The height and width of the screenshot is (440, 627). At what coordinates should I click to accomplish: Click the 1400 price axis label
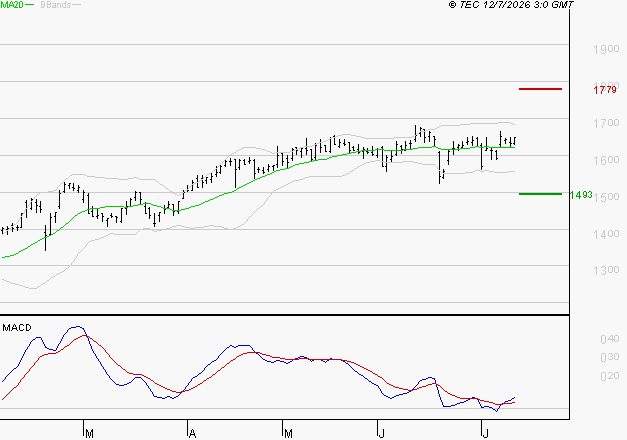(606, 234)
